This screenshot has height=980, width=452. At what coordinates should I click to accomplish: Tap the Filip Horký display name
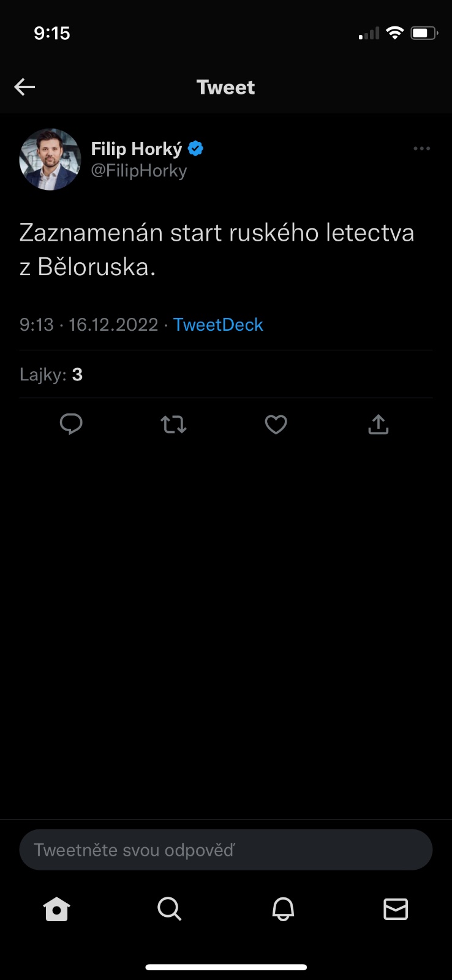click(x=137, y=149)
